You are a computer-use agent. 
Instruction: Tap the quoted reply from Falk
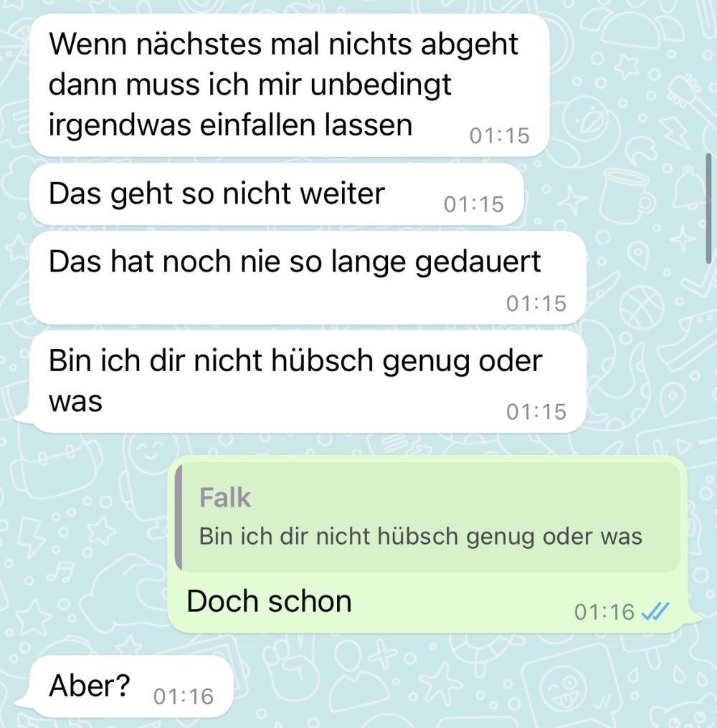click(427, 517)
